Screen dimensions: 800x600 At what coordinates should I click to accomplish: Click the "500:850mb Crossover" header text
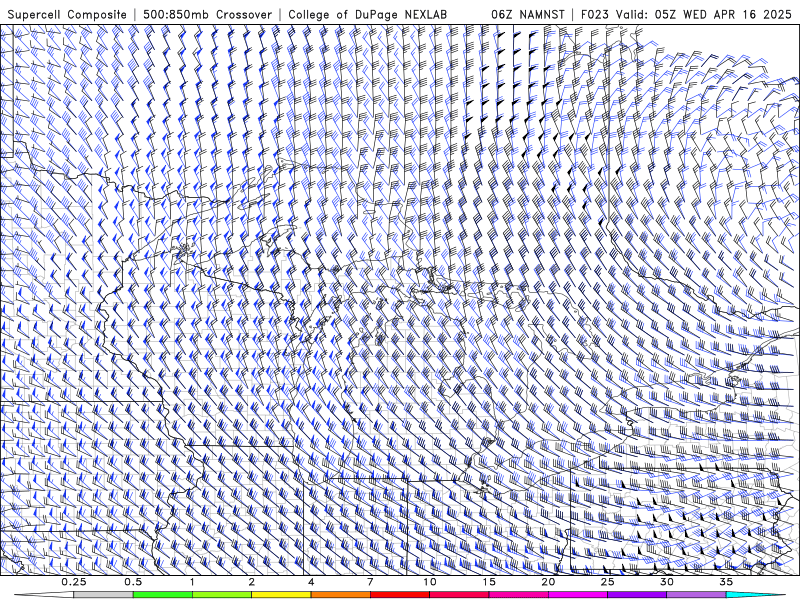click(x=208, y=15)
